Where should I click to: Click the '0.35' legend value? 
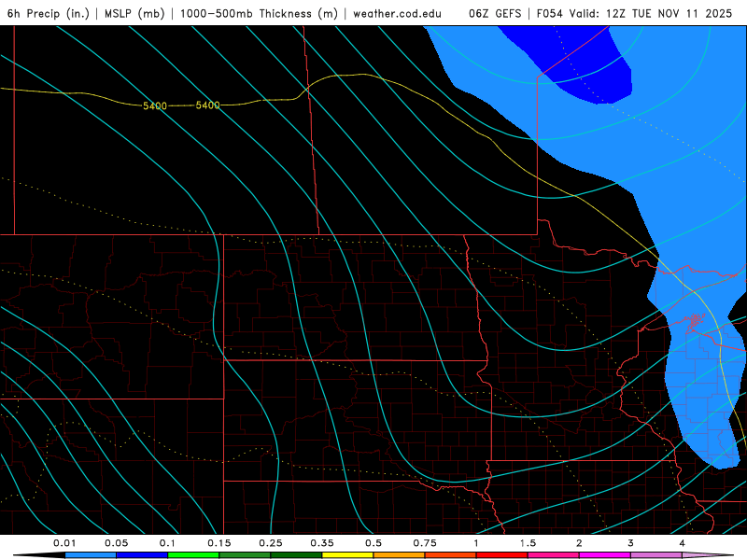(322, 543)
